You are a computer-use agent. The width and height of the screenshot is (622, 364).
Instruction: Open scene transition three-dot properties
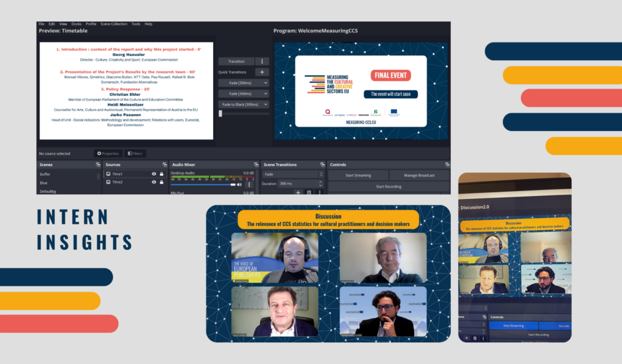click(320, 192)
